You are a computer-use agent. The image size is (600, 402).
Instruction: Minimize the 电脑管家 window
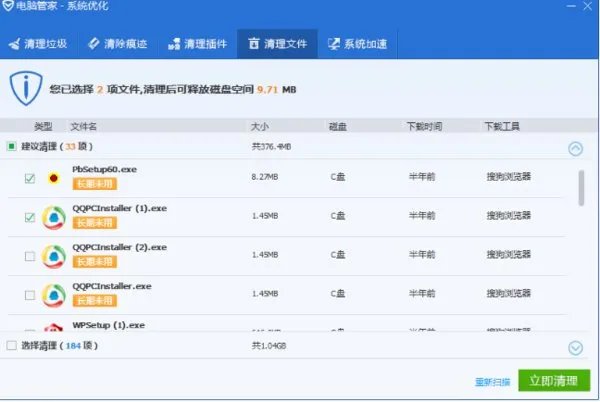point(571,6)
